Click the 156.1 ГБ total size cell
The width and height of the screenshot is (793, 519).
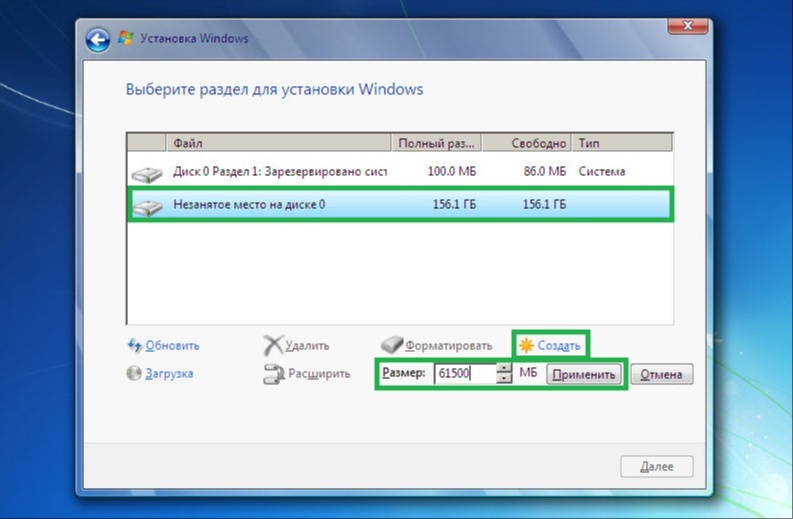click(454, 204)
